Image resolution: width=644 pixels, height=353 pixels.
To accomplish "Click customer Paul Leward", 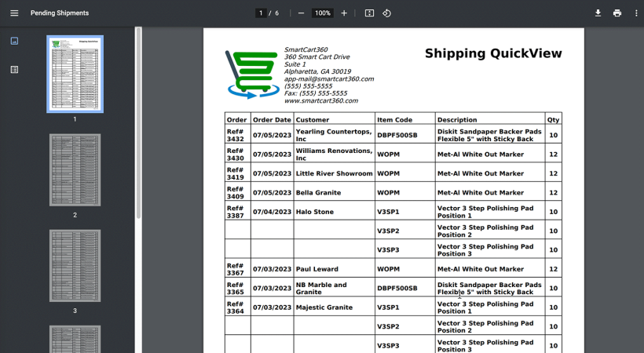I will (317, 269).
